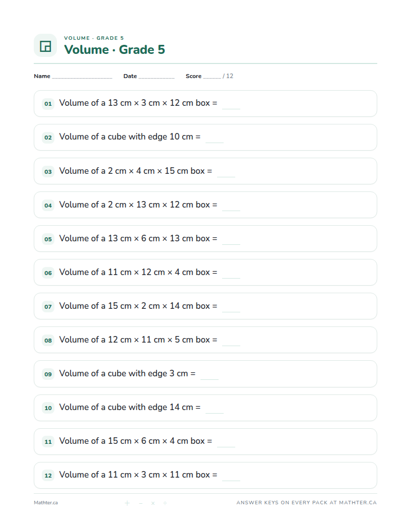
Task: Click the text "Volume of a 2 cm × 4 cm × 15 cm box"
Action: pos(132,171)
